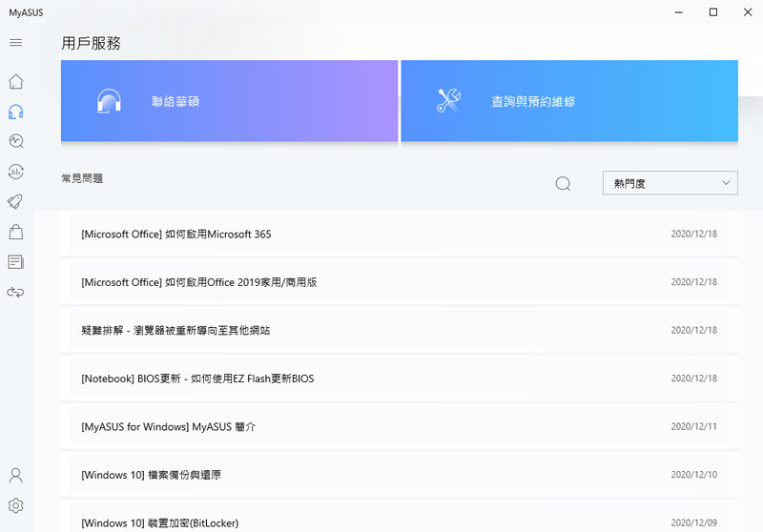Open the user account profile icon

tap(15, 475)
